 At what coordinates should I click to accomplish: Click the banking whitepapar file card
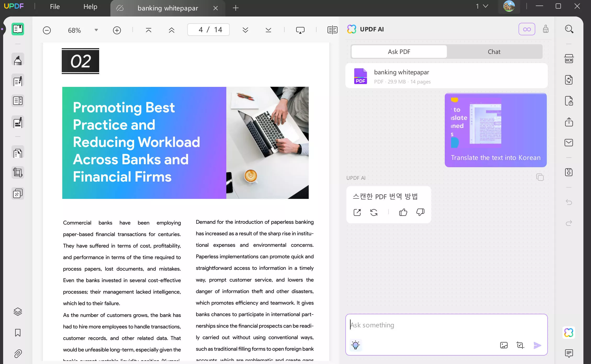[447, 76]
